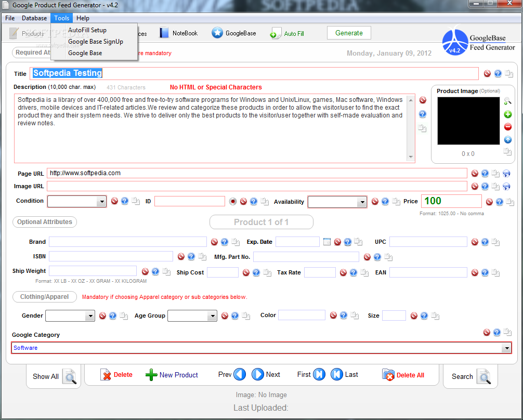Open help for the Image URL field
The height and width of the screenshot is (420, 523).
[x=485, y=187]
